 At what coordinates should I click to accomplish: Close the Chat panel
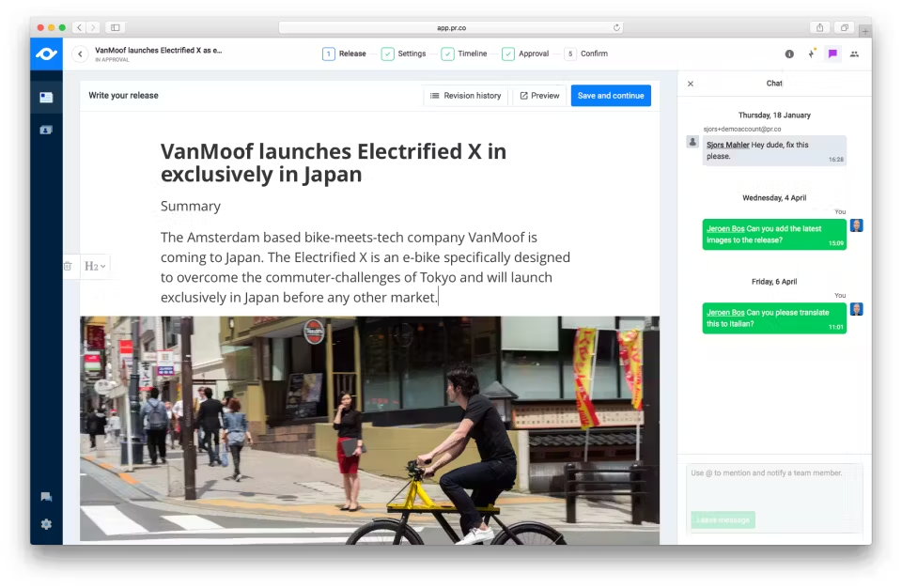tap(691, 84)
